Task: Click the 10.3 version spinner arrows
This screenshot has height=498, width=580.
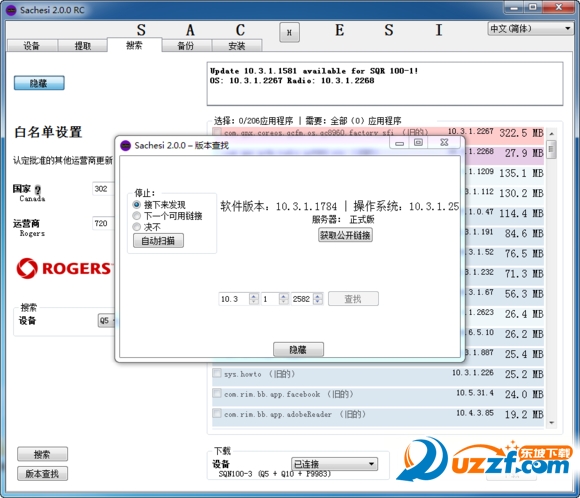Action: [254, 299]
